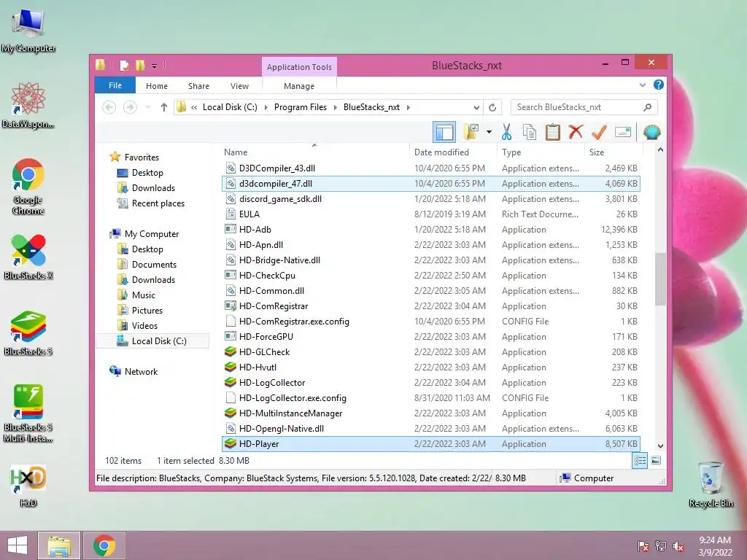747x560 pixels.
Task: Click the Forward navigation arrow
Action: click(130, 108)
